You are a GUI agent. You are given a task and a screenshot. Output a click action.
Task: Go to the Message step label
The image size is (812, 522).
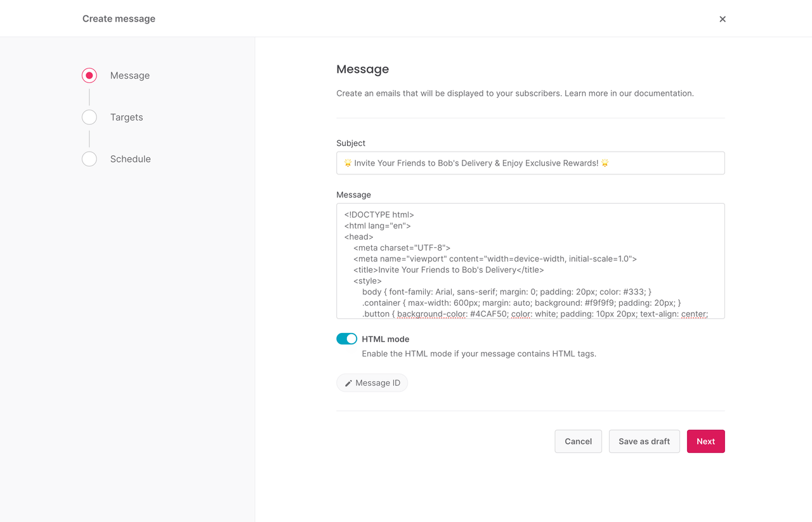point(129,75)
